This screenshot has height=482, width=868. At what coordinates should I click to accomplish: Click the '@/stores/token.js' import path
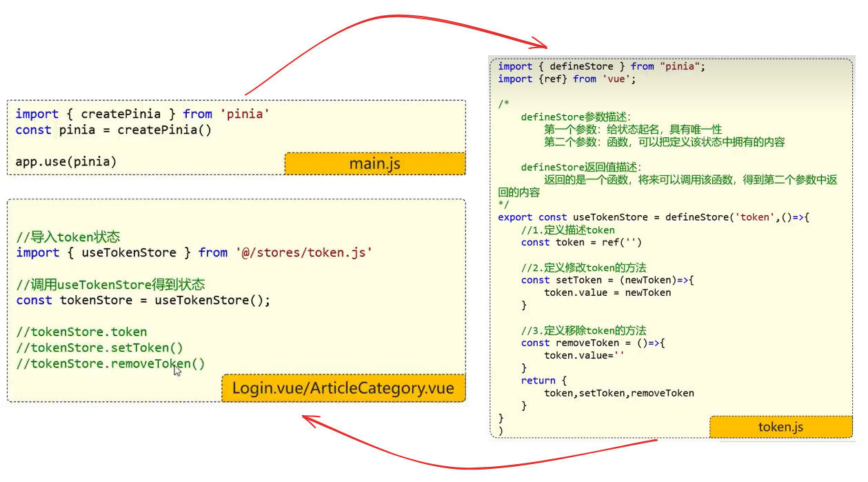(303, 253)
